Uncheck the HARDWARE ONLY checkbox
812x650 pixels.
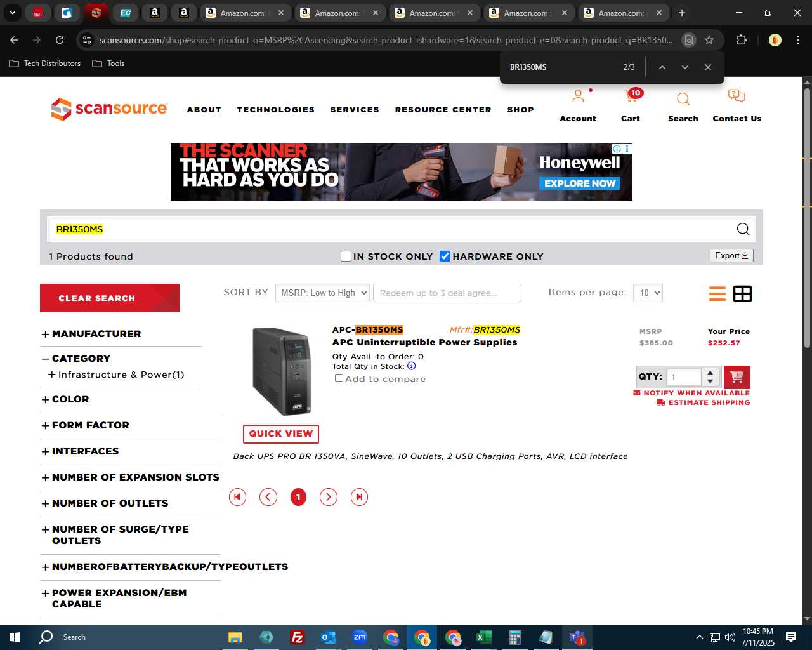(445, 256)
